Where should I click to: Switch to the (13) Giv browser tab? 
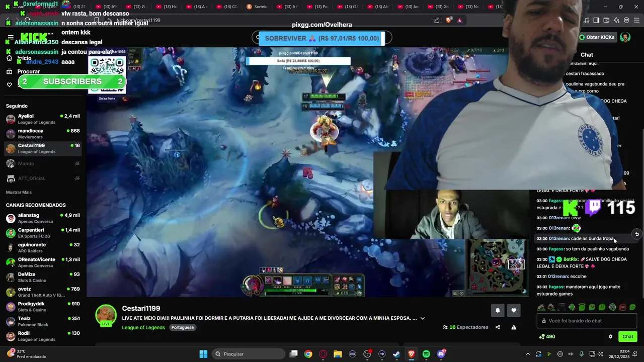439,7
